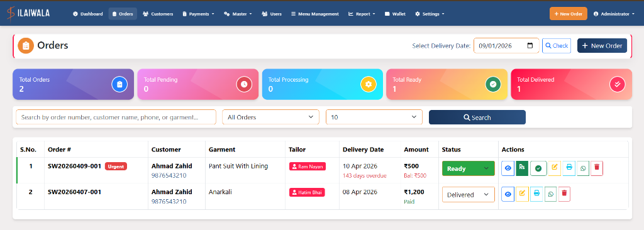Screen dimensions: 644x230
Task: Open the Dashboard page
Action: pos(87,14)
